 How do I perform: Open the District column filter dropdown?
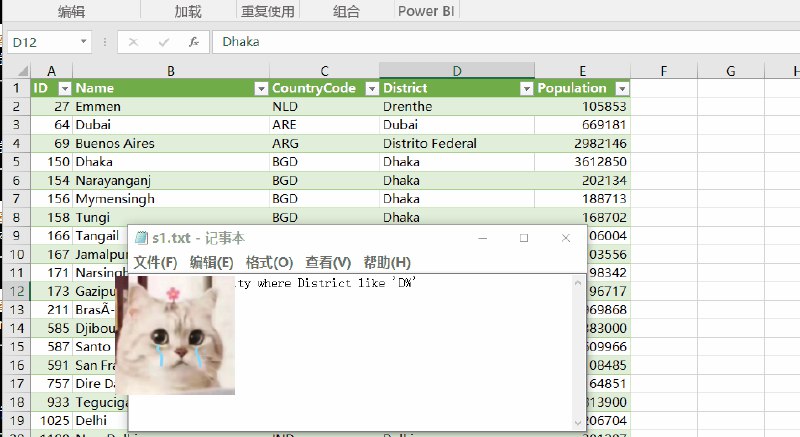point(527,89)
